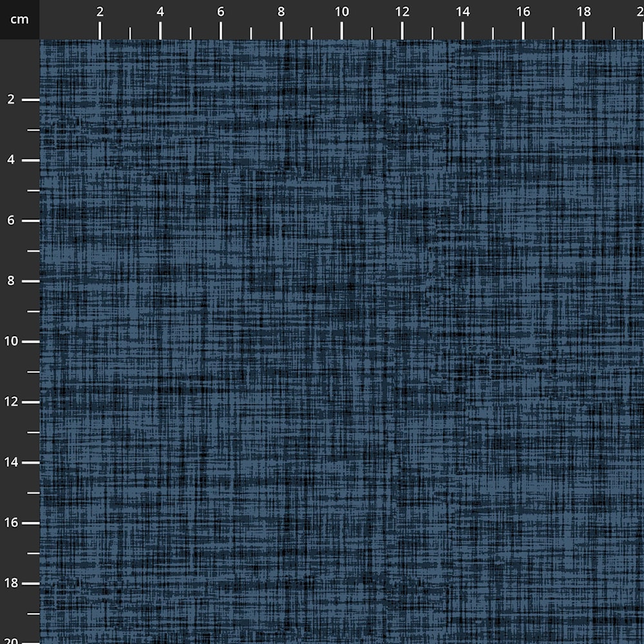644x644 pixels.
Task: Pick the 16 mark on the horizontal ruler
Action: 523,12
